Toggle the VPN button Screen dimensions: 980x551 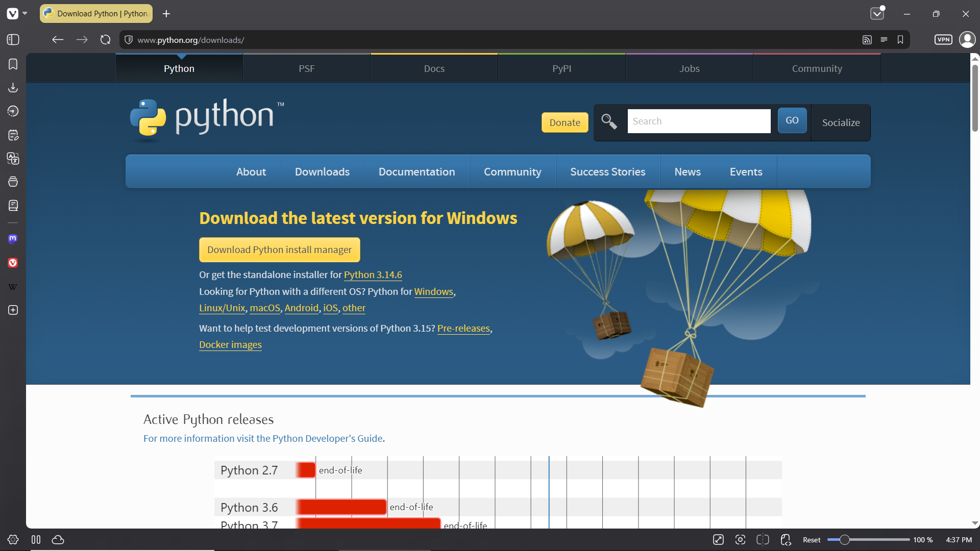pyautogui.click(x=943, y=40)
